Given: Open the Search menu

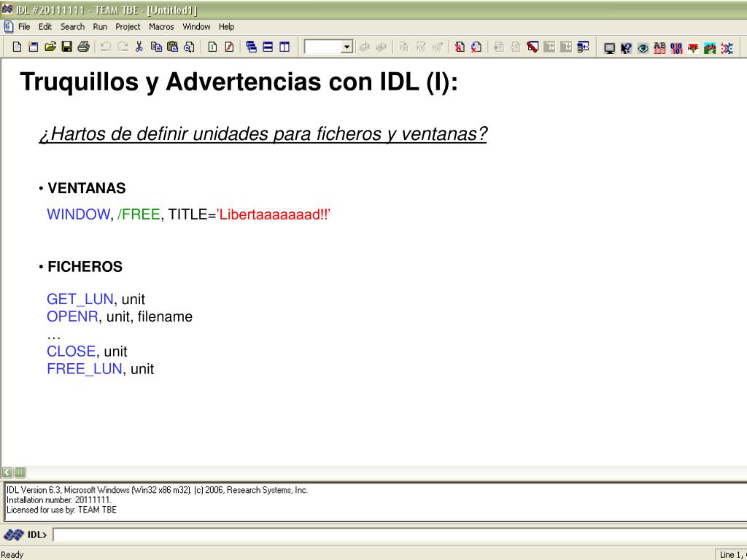Looking at the screenshot, I should pos(72,27).
